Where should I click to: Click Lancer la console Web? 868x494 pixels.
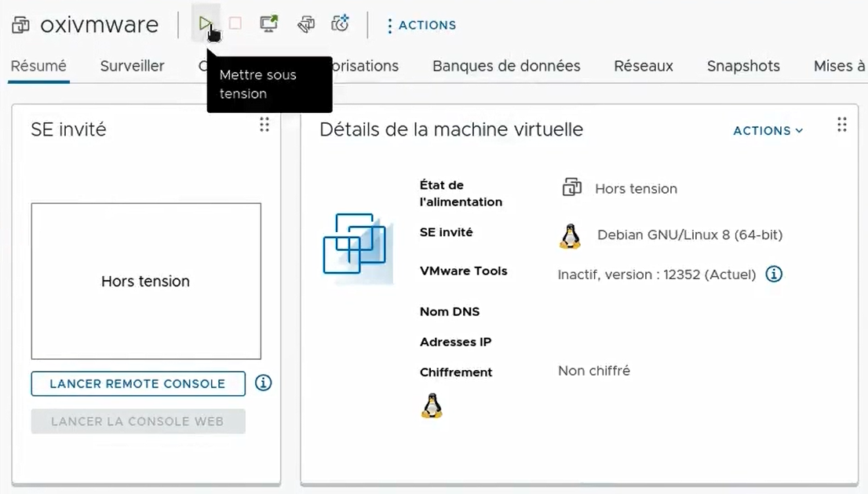coord(138,421)
